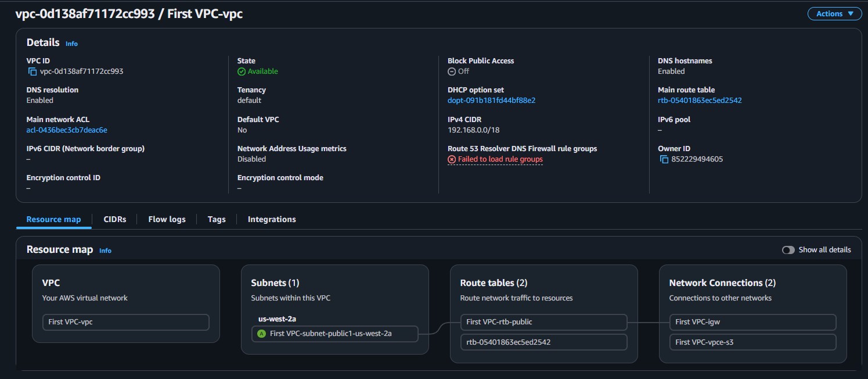Viewport: 868px width, 379px height.
Task: Open network ACL acl-0436bec3cb7deac6e
Action: coord(67,130)
